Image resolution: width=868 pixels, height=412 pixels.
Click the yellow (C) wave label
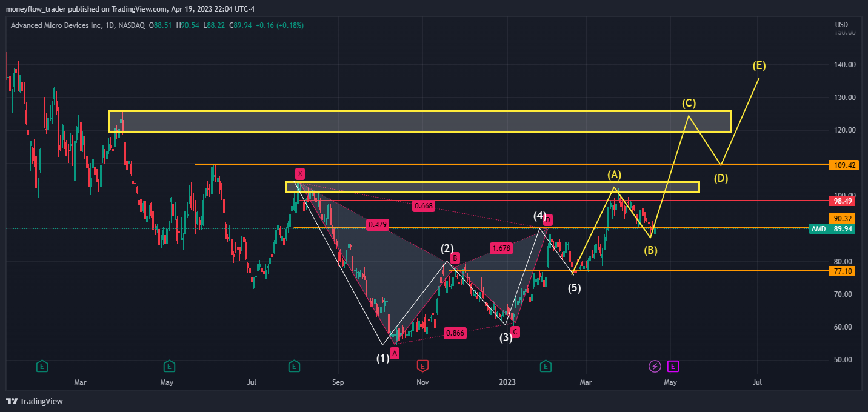click(x=688, y=103)
